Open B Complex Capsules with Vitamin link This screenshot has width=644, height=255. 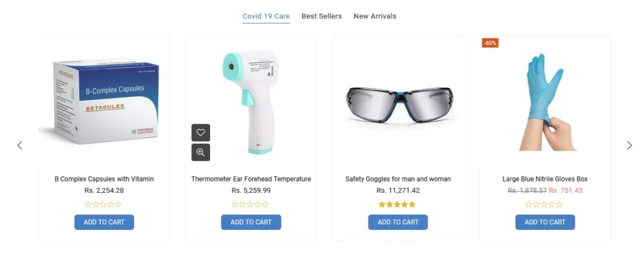coord(104,179)
